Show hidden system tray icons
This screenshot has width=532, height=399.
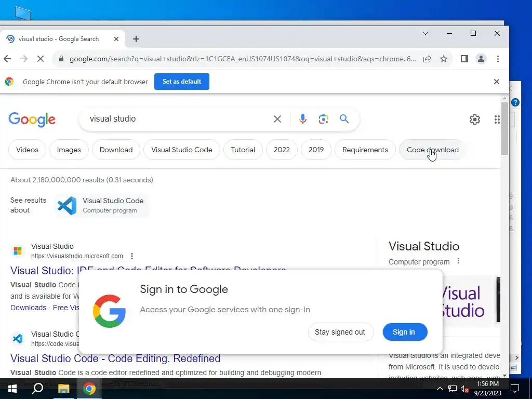coord(440,389)
